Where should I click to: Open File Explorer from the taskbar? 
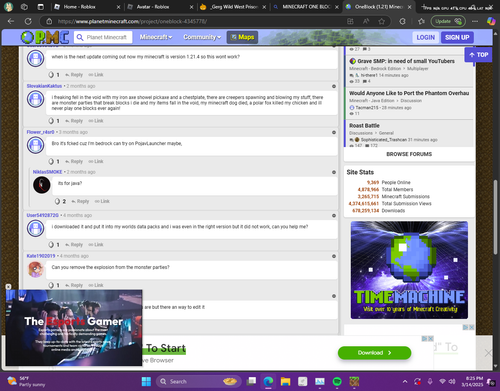click(x=285, y=381)
